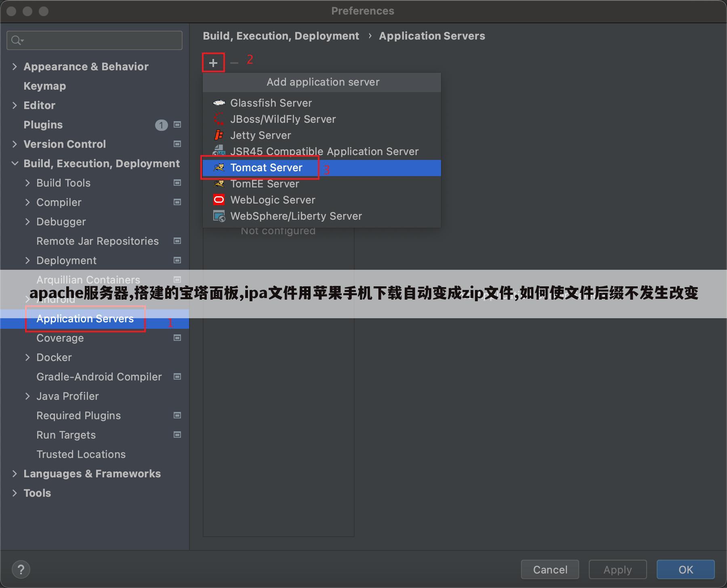Open the Keymap settings page
The width and height of the screenshot is (727, 588).
pyautogui.click(x=44, y=86)
